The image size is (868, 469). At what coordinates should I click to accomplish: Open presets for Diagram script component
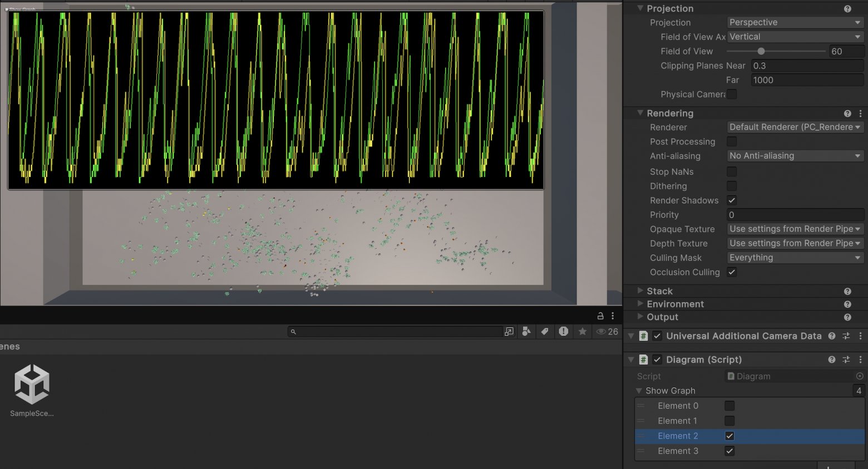(846, 360)
